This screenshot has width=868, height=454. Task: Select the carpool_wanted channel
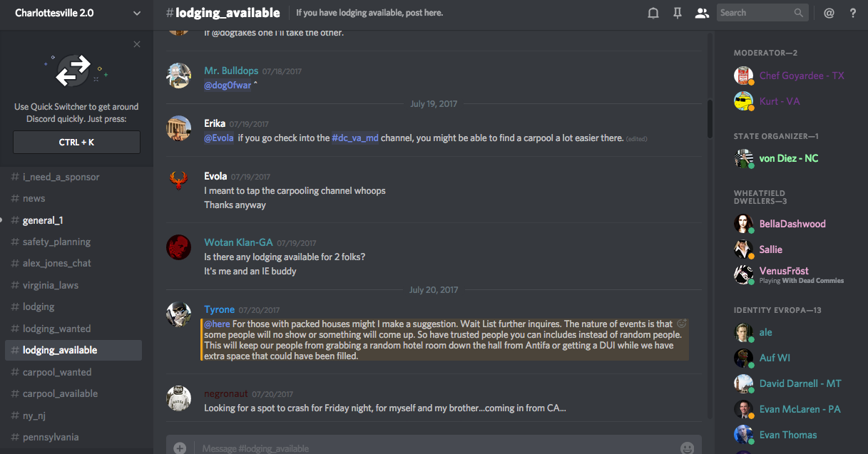(57, 372)
